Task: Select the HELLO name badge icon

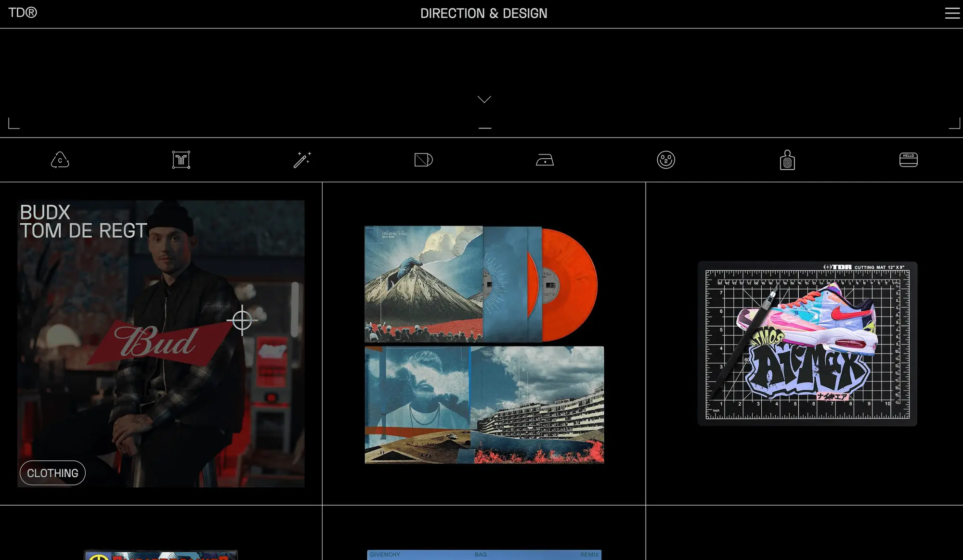Action: coord(909,160)
